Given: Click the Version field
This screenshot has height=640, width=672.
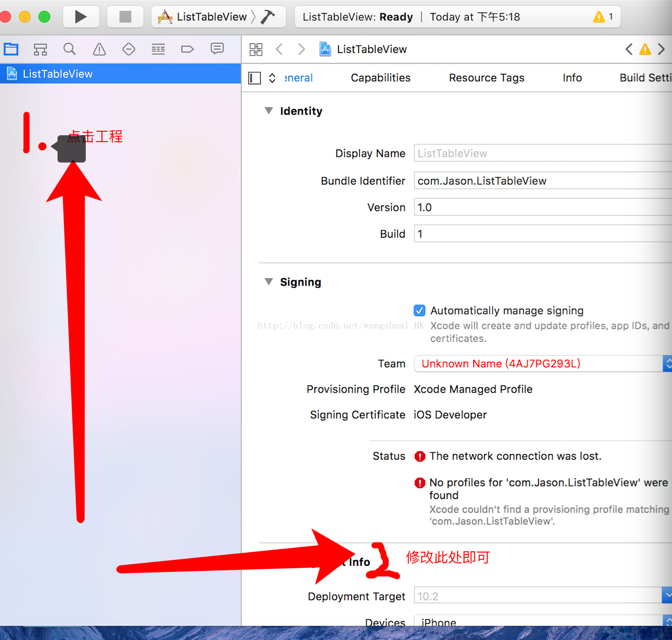Looking at the screenshot, I should tap(543, 207).
